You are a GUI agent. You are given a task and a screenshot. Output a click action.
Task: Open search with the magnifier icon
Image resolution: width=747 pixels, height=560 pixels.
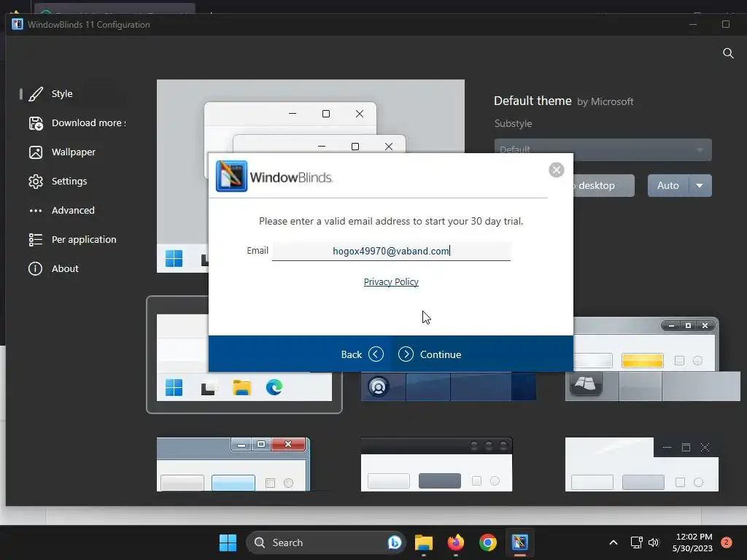tap(728, 52)
